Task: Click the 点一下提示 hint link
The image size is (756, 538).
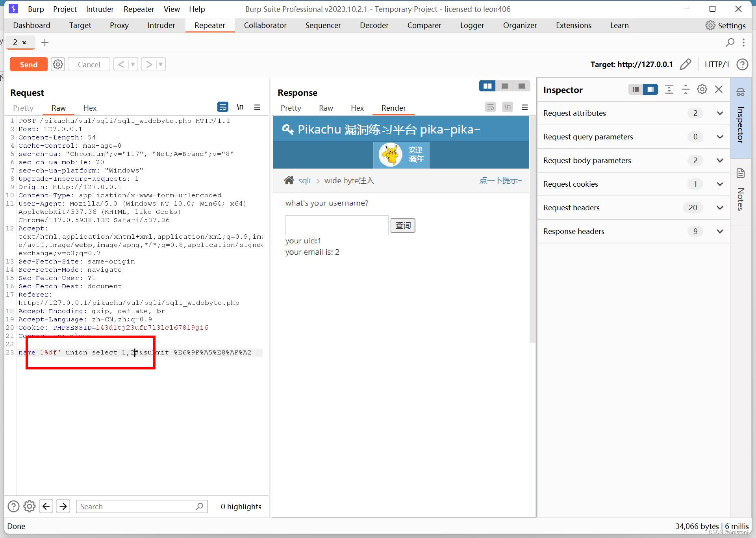Action: (500, 180)
